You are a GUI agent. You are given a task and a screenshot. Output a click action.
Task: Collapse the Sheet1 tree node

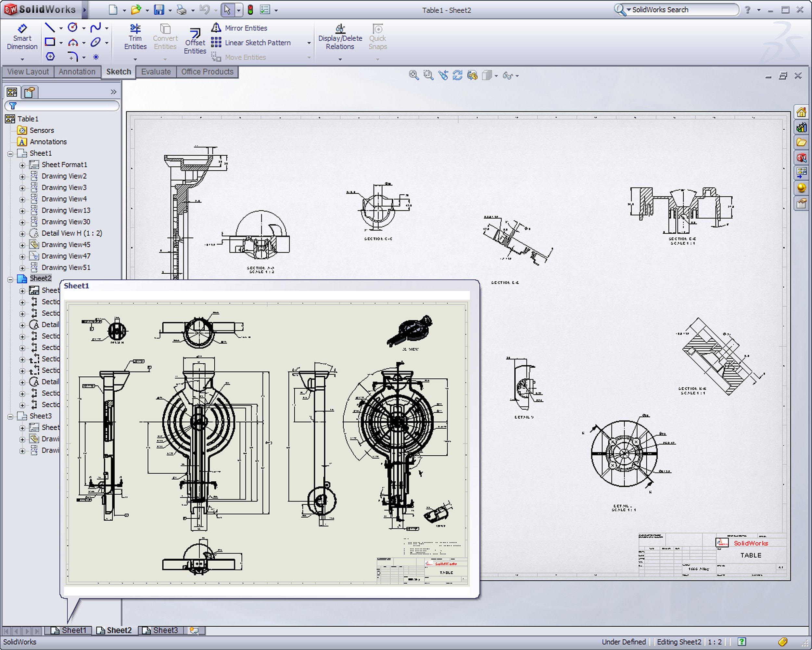click(x=10, y=154)
